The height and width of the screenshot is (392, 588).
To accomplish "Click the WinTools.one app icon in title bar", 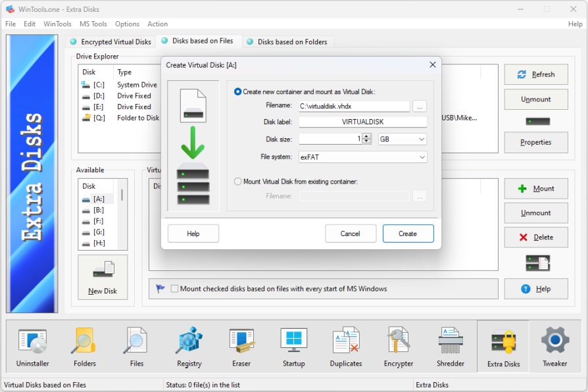I will coord(10,9).
